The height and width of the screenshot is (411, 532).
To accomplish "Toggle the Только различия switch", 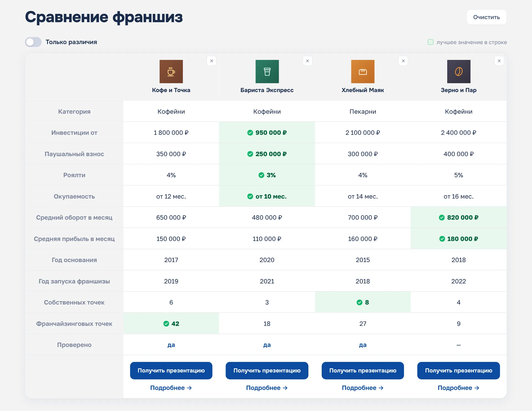I will (33, 42).
